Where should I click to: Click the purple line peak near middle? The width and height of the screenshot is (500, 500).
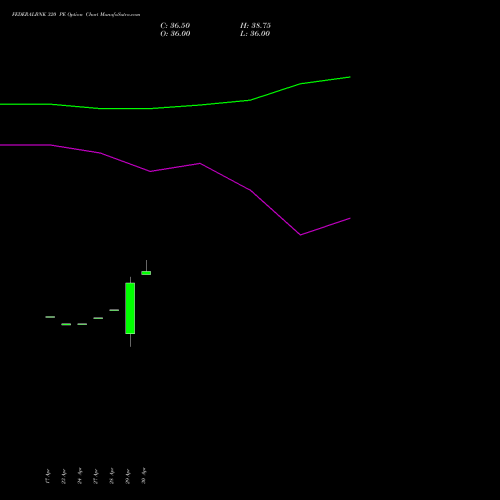200,163
